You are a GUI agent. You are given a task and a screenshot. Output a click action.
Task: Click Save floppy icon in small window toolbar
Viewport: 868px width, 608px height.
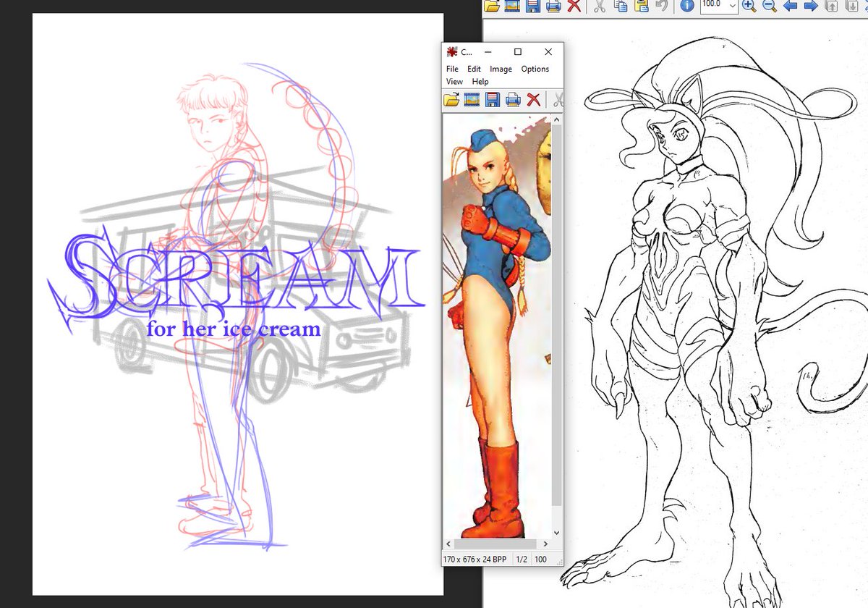tap(493, 100)
